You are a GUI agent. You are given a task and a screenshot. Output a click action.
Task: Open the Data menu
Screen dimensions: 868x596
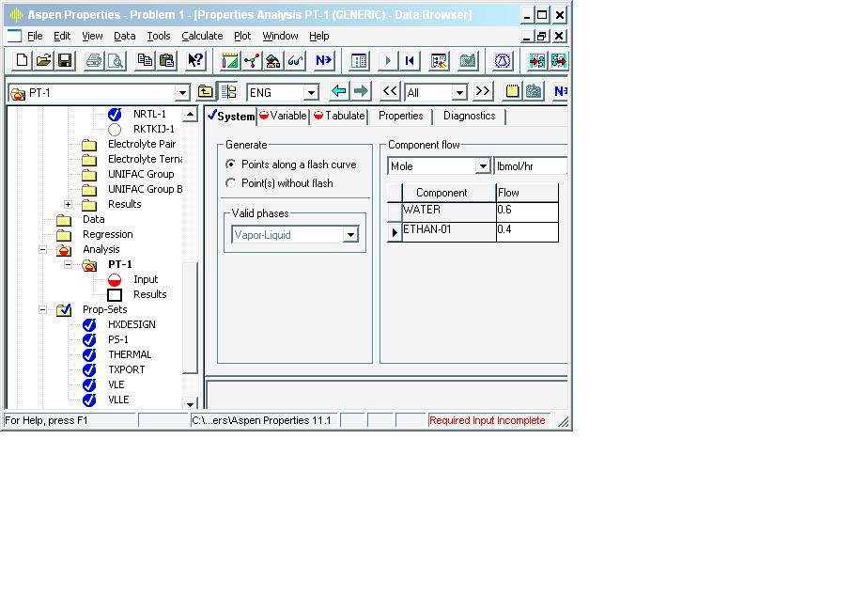125,36
